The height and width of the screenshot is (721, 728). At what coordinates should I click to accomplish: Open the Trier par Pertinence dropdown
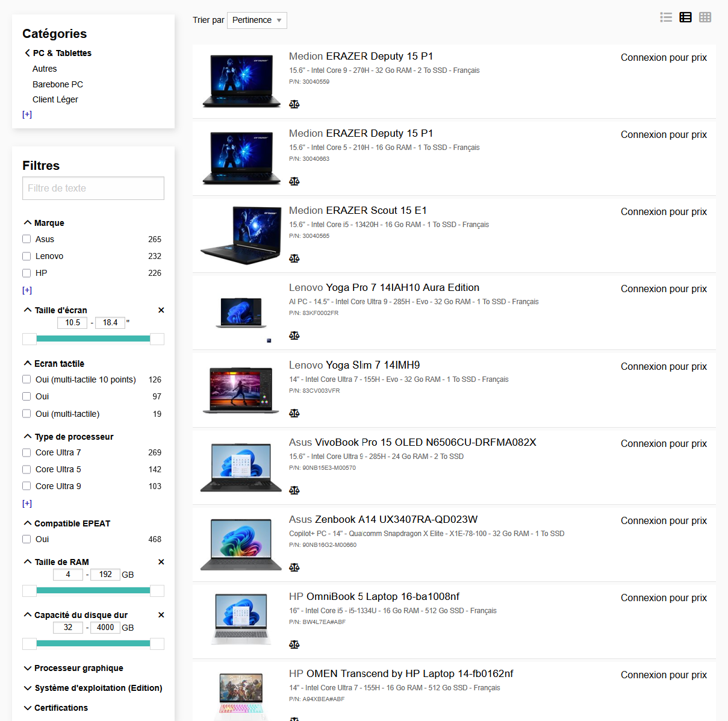(257, 20)
